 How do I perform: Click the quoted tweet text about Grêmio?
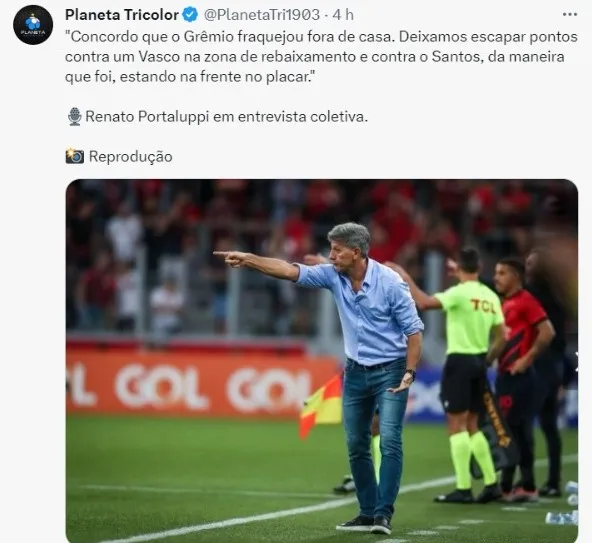point(321,57)
